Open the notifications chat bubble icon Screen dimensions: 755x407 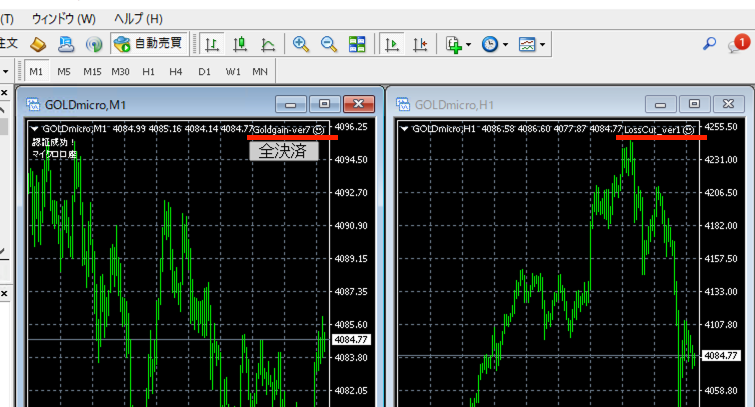pyautogui.click(x=738, y=44)
